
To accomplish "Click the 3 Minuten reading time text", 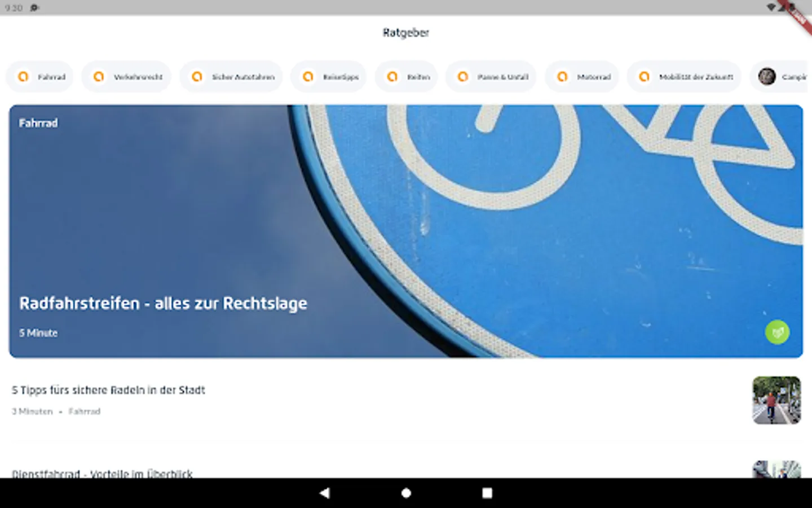I will tap(32, 411).
